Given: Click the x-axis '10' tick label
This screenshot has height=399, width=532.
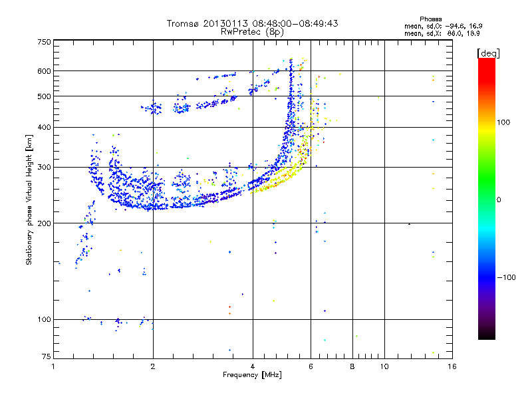Looking at the screenshot, I should [x=384, y=366].
